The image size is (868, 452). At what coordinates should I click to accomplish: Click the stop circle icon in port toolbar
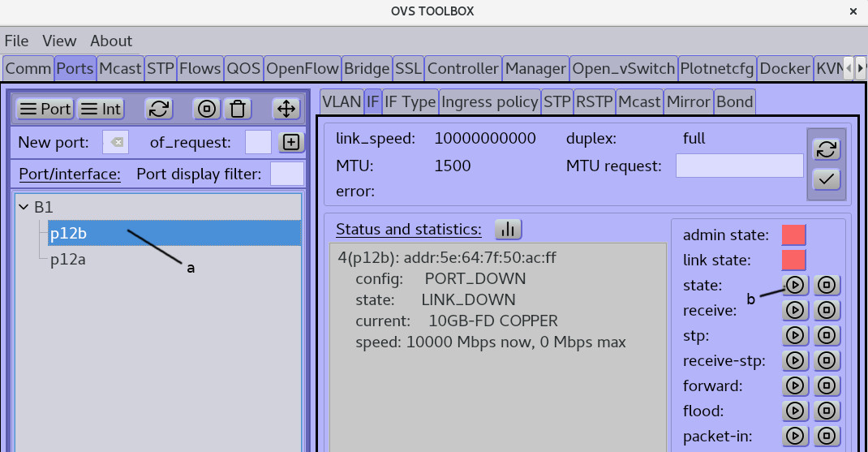coord(207,109)
